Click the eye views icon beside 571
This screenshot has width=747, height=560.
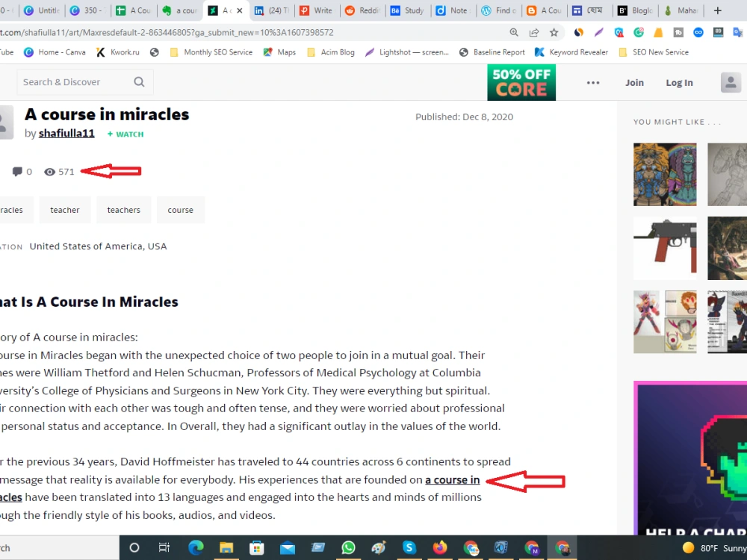tap(49, 172)
